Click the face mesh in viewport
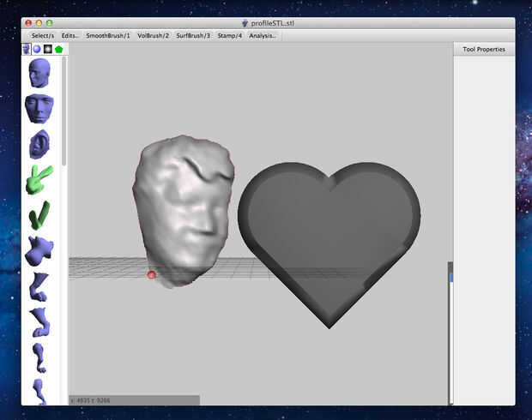This screenshot has width=532, height=420. [184, 210]
